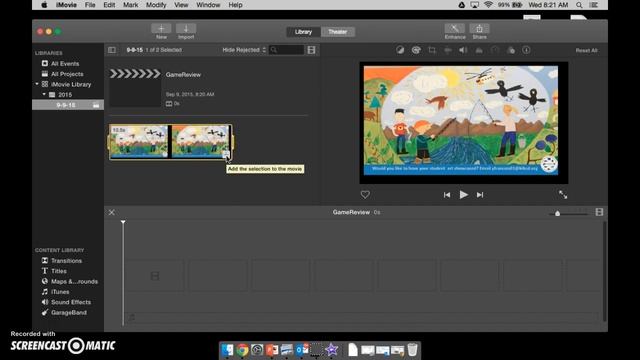The width and height of the screenshot is (640, 360).
Task: Open Finder from the Dock
Action: pyautogui.click(x=227, y=350)
